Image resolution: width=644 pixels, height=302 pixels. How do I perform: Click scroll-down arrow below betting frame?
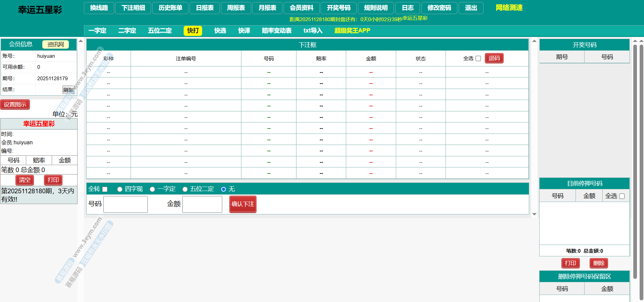(x=534, y=214)
